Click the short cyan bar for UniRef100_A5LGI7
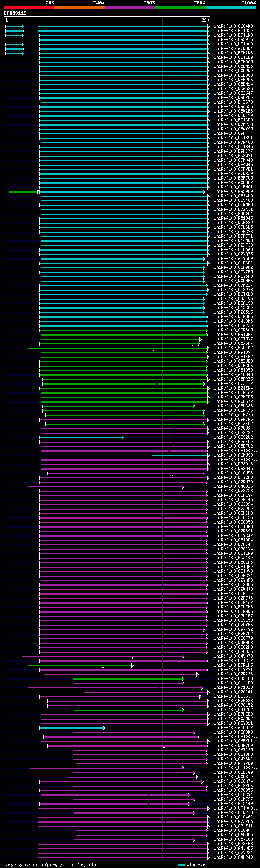260x868 pixels. tap(72, 728)
